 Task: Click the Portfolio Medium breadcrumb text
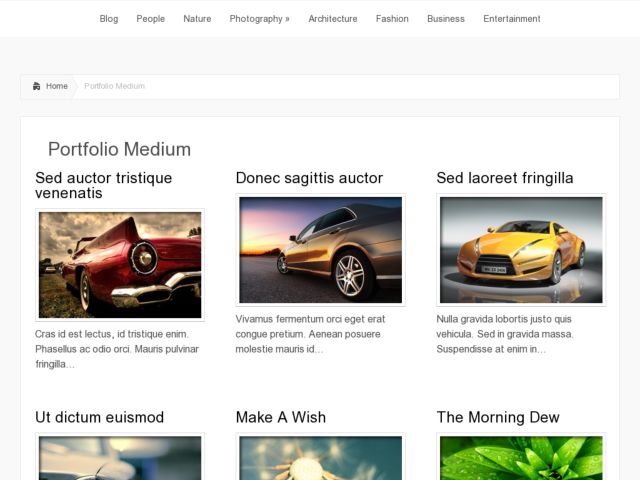pos(115,86)
